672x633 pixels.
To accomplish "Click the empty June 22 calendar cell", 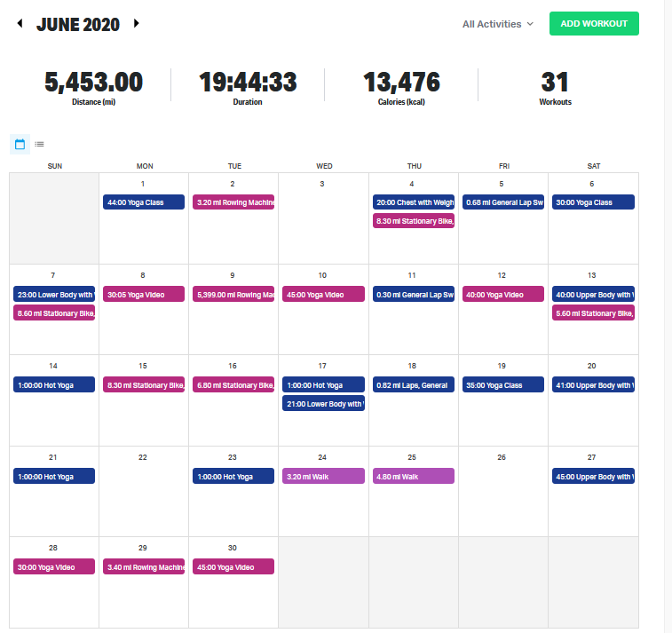I will (x=143, y=497).
